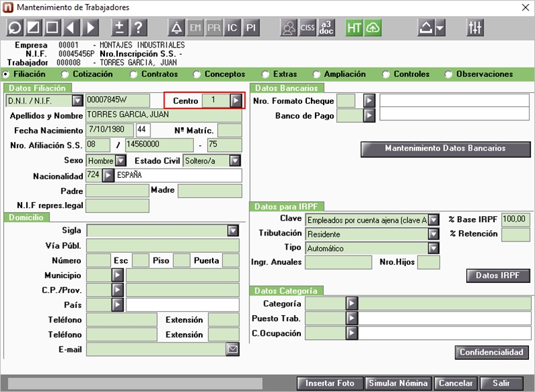Open the Estado Civil dropdown
Viewport: 535px width, 392px height.
[x=235, y=161]
